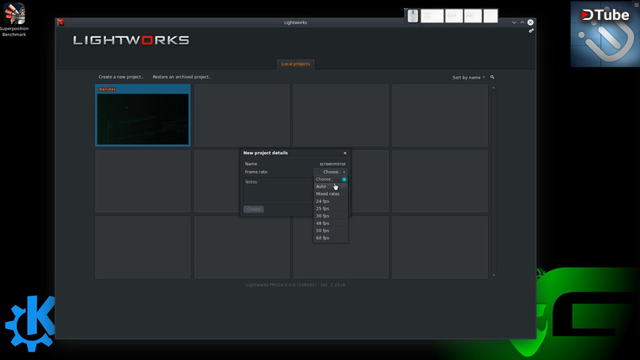Choose 50 fps frame rate
Viewport: 640px width, 360px height.
tap(331, 231)
